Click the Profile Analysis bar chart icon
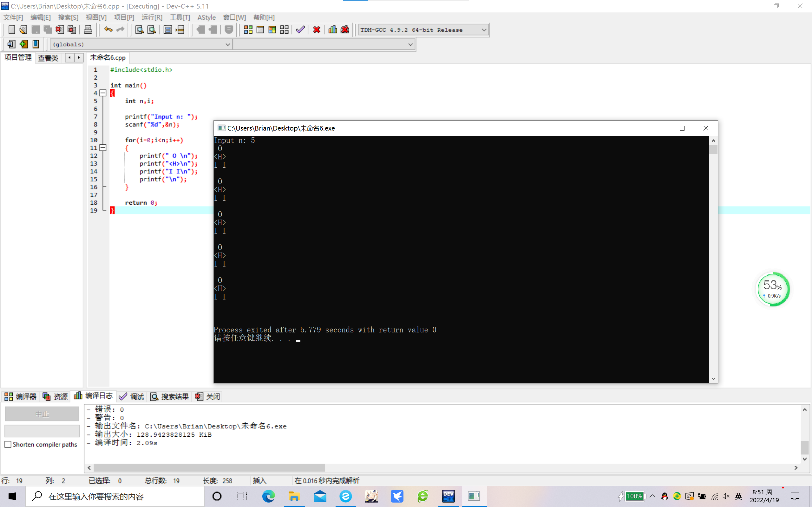 coord(332,30)
